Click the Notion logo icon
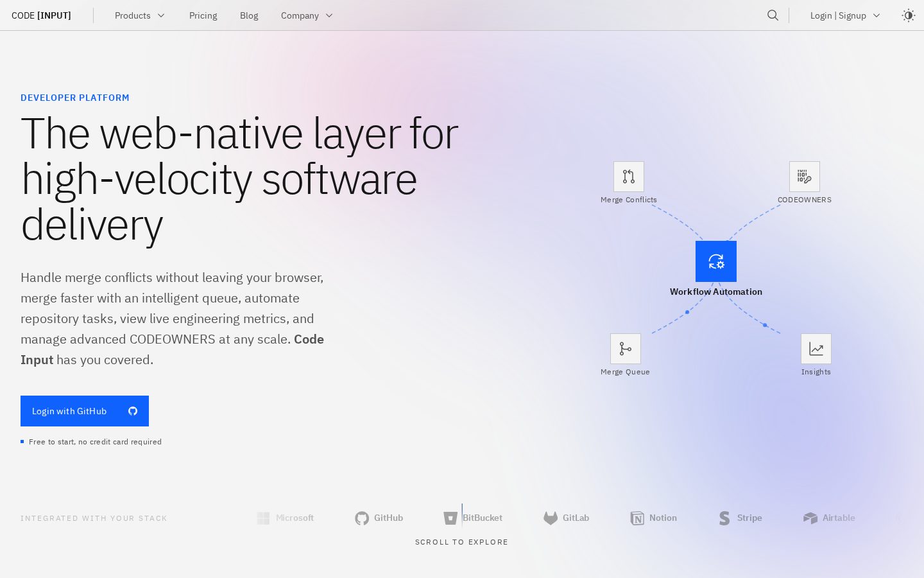This screenshot has height=578, width=924. (637, 518)
